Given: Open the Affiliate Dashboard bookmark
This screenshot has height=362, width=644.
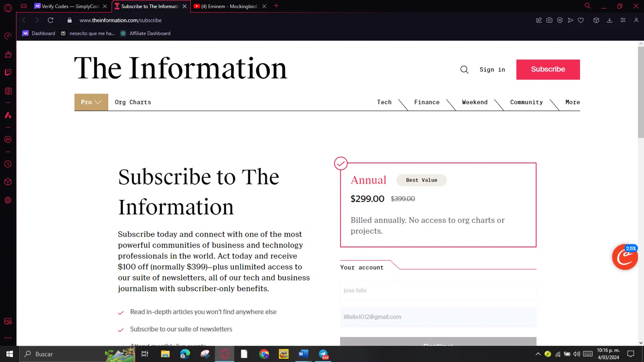Looking at the screenshot, I should [145, 33].
